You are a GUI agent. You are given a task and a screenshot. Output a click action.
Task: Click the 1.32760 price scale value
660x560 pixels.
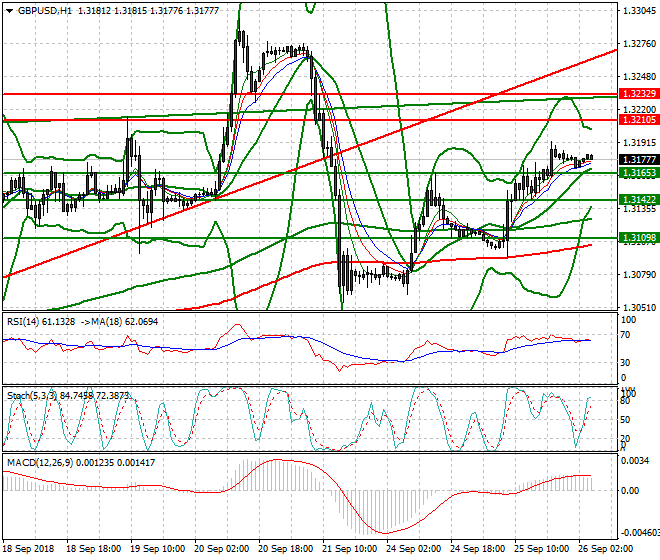[x=639, y=44]
